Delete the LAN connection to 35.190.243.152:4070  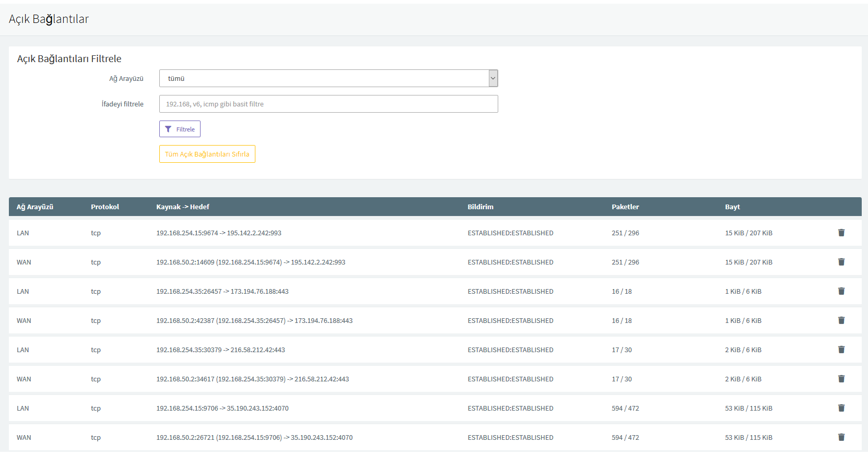(841, 408)
